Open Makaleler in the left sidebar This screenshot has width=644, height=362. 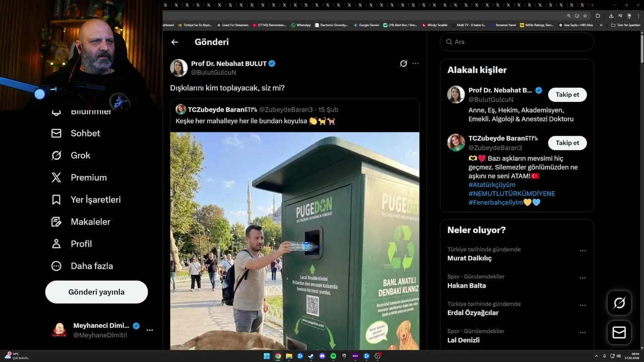click(80, 222)
